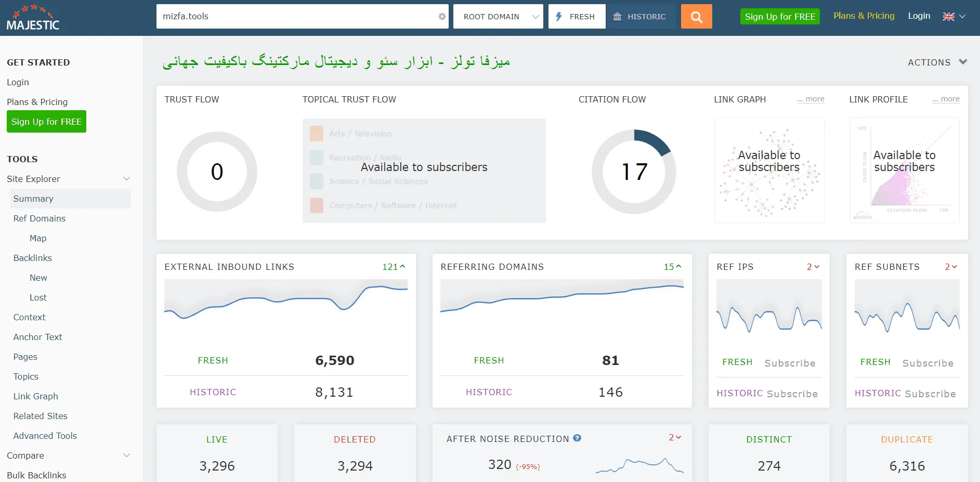Select New backlinks in sidebar
Image resolution: width=980 pixels, height=482 pixels.
(x=38, y=278)
